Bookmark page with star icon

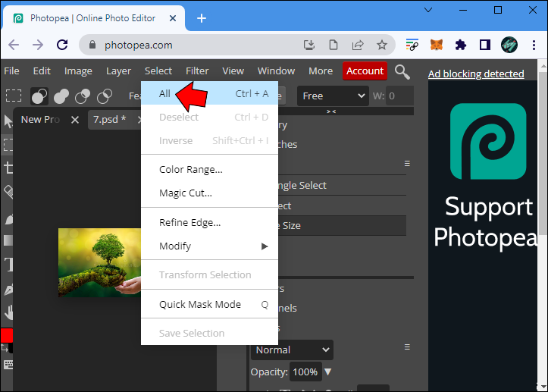382,45
